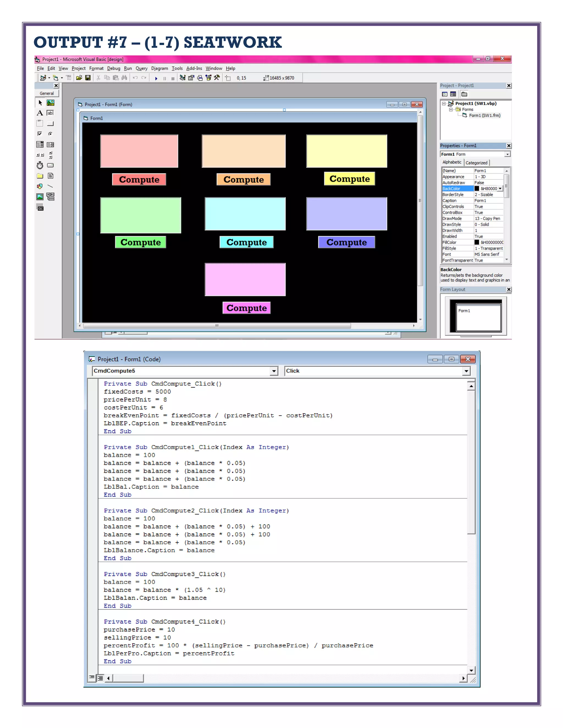This screenshot has width=563, height=728.
Task: Select the Label tool in toolbox
Action: click(40, 113)
